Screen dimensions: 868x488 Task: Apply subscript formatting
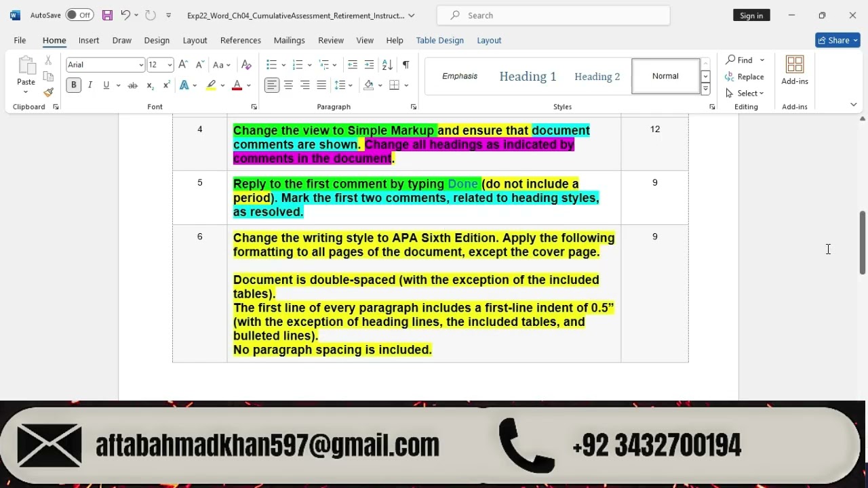(150, 85)
